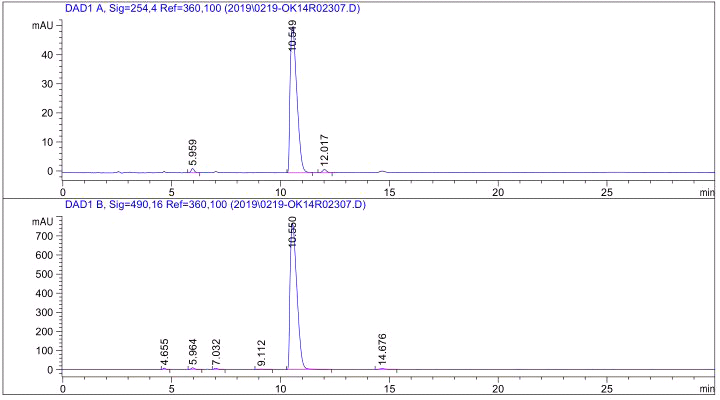Click the min unit label on the bottom time axis
720x400 pixels.
[x=707, y=389]
